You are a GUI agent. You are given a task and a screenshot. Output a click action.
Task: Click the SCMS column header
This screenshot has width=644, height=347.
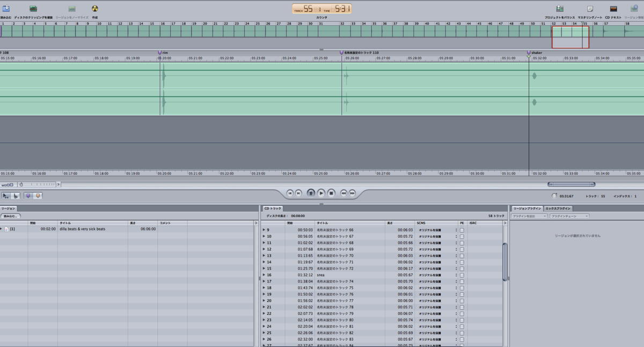[436, 222]
